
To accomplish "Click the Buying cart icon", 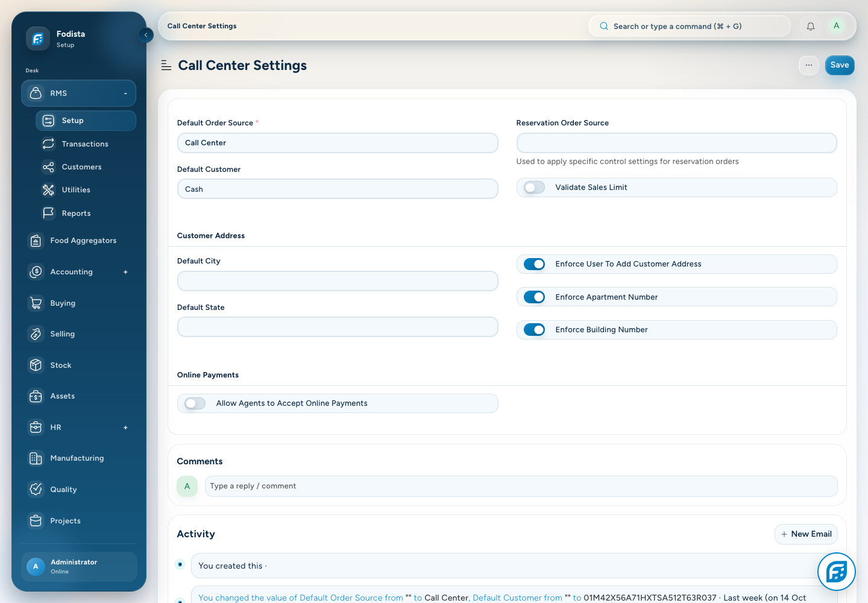I will (x=36, y=303).
